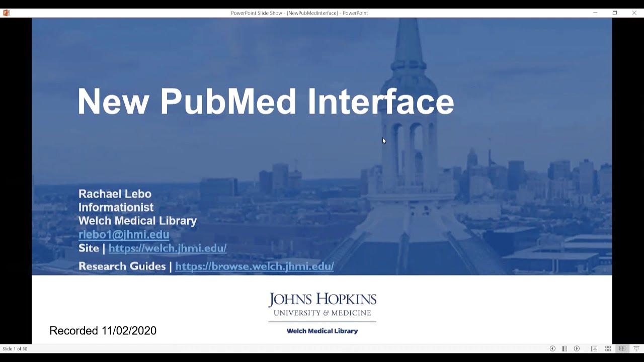This screenshot has width=644, height=362.
Task: Open the https://browse.welch.jhmi.edu/ research guides link
Action: point(255,266)
